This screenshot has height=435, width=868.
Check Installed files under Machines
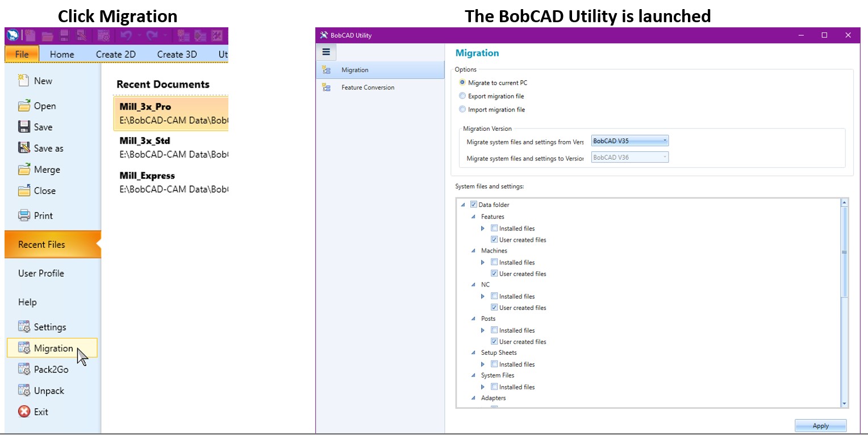point(494,262)
